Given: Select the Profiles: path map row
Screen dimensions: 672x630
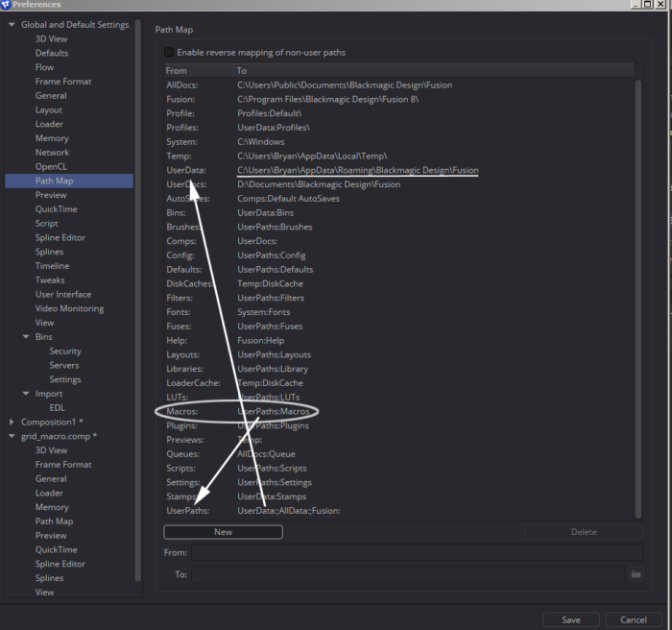Looking at the screenshot, I should click(399, 128).
